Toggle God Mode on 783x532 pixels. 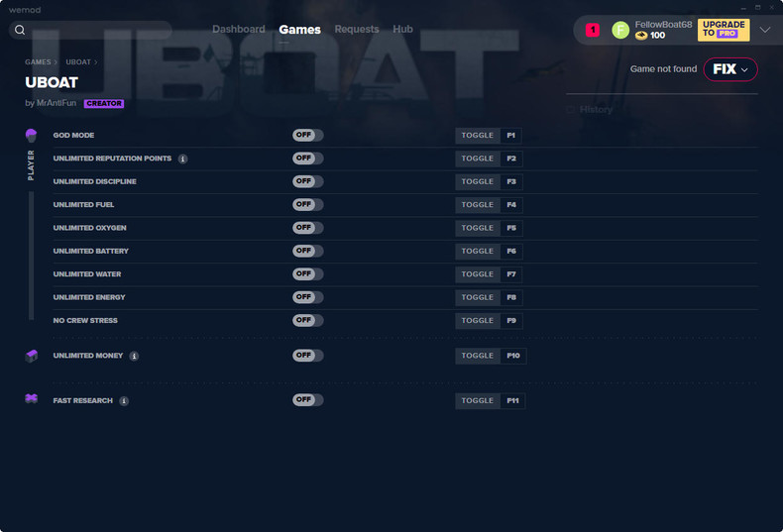click(x=307, y=135)
